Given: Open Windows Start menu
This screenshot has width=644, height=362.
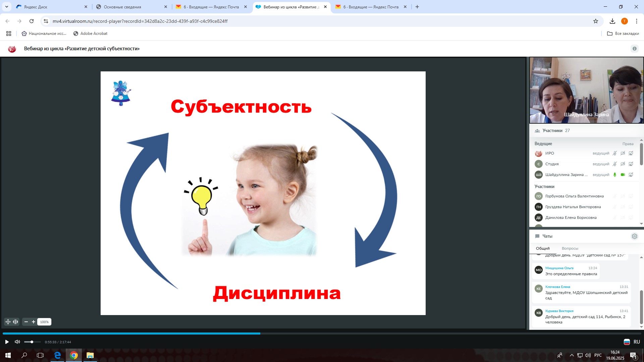Looking at the screenshot, I should coord(8,355).
